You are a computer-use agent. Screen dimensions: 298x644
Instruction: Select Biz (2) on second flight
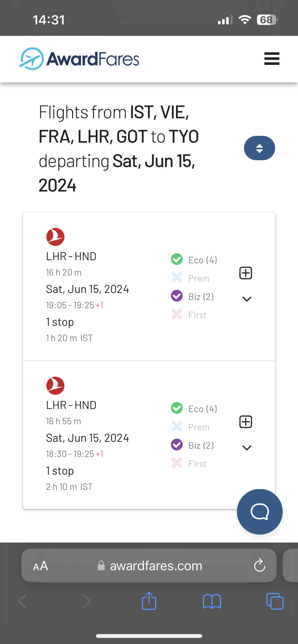pyautogui.click(x=193, y=445)
